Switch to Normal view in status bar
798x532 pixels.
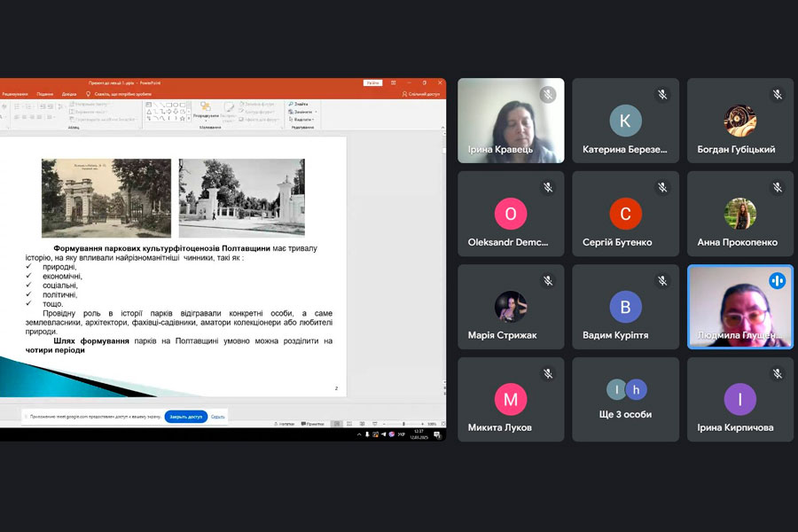point(336,424)
